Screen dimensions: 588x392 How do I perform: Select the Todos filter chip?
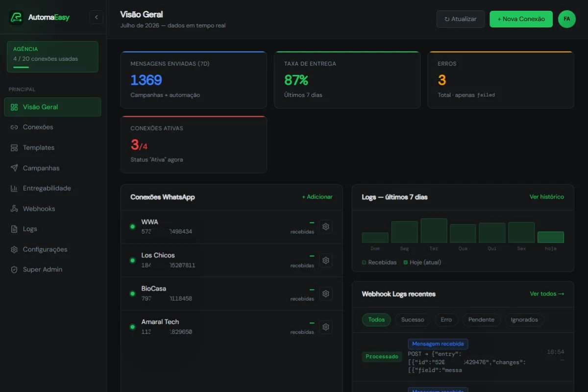376,319
